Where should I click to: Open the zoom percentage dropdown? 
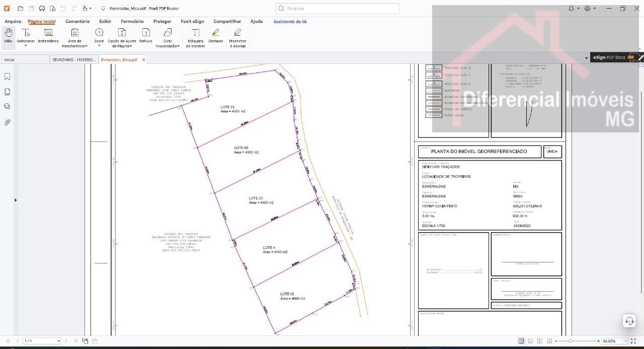coord(625,341)
